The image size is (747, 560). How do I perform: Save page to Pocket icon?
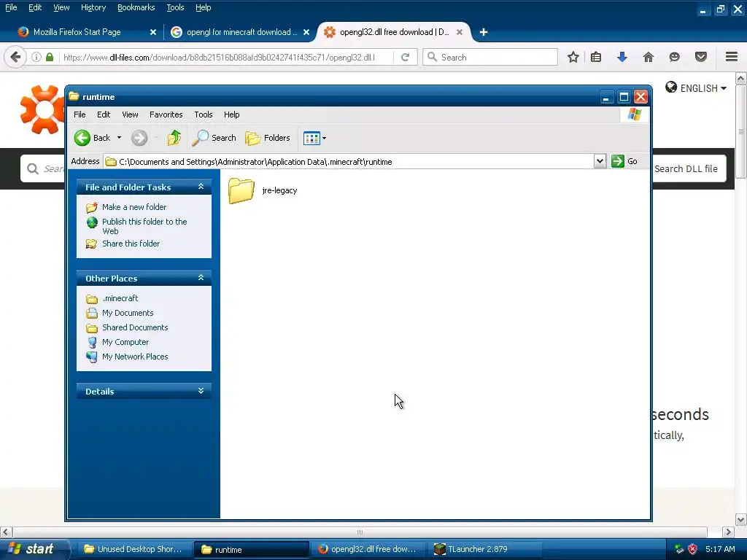[701, 58]
